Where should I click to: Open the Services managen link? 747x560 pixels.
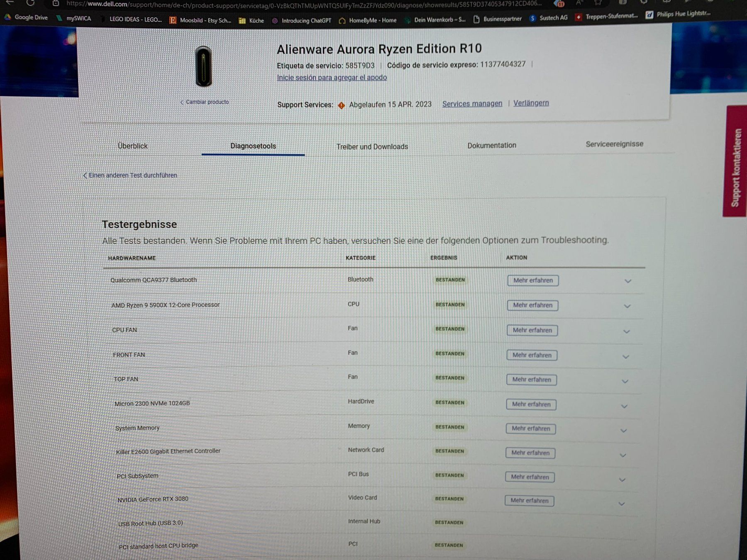[472, 104]
